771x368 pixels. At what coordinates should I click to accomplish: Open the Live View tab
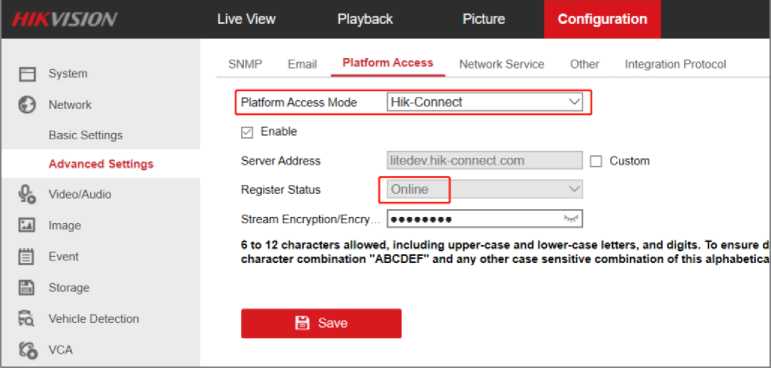246,19
